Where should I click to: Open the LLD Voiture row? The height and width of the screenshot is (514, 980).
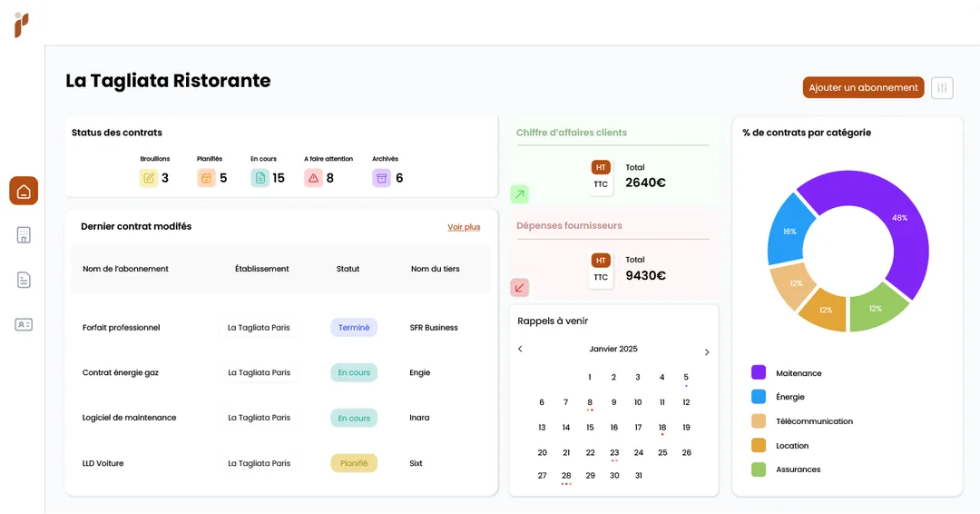click(281, 463)
